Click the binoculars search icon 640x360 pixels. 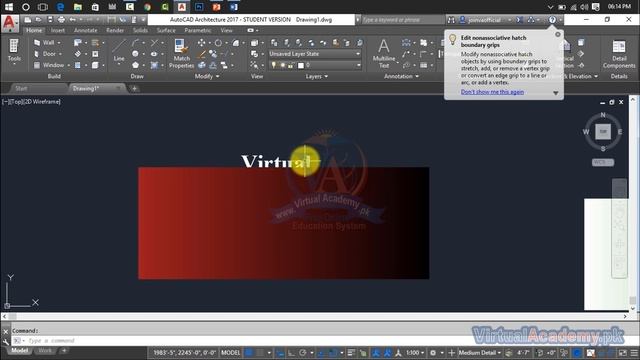pos(451,20)
